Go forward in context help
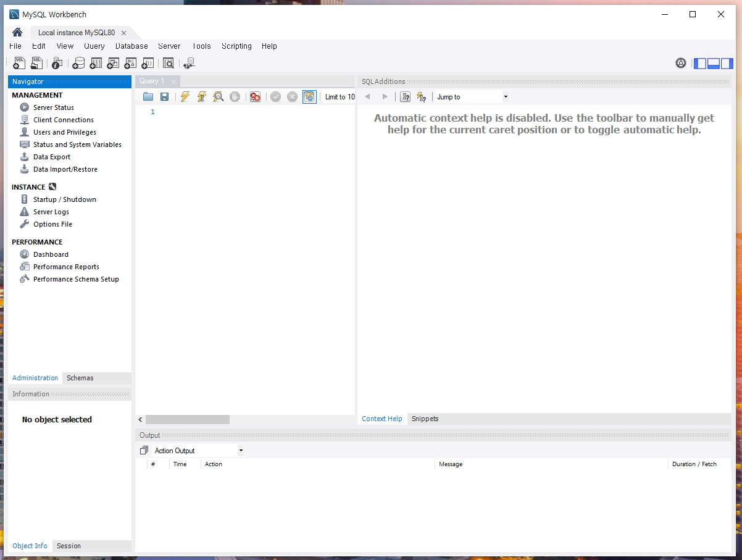This screenshot has height=560, width=742. [x=385, y=97]
